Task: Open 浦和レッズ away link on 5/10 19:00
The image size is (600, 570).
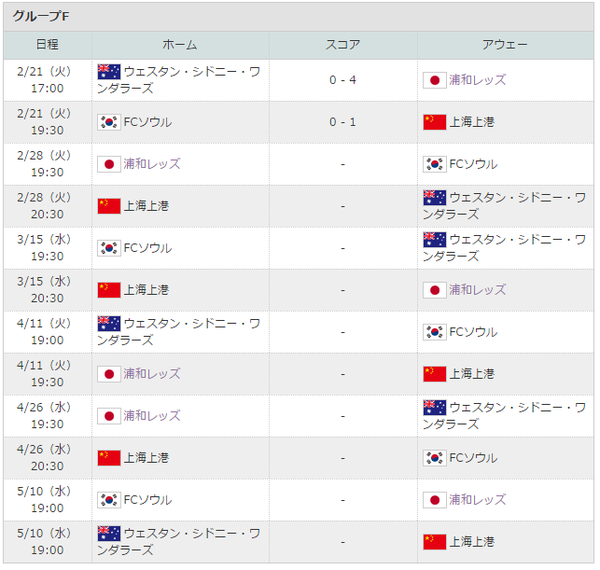Action: (478, 500)
